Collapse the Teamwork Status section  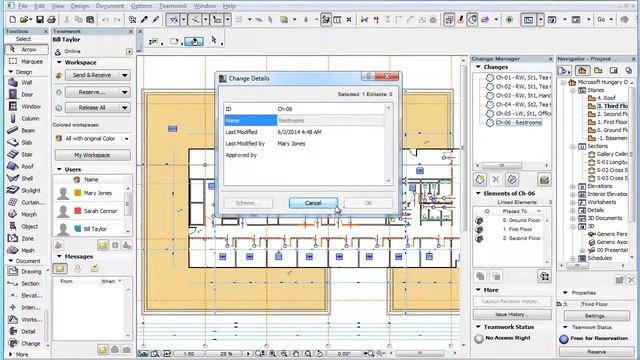[478, 327]
